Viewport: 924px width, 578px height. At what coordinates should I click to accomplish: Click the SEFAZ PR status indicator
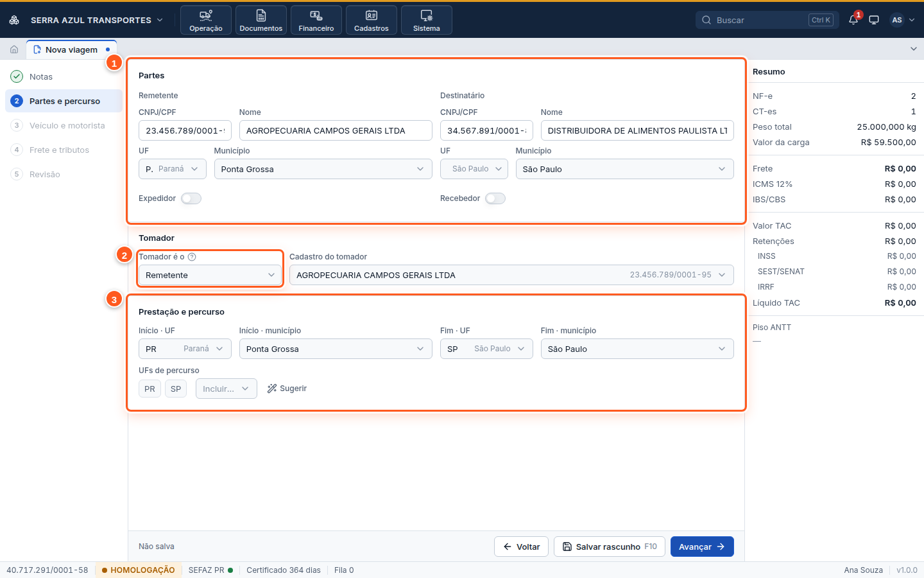[x=210, y=570]
